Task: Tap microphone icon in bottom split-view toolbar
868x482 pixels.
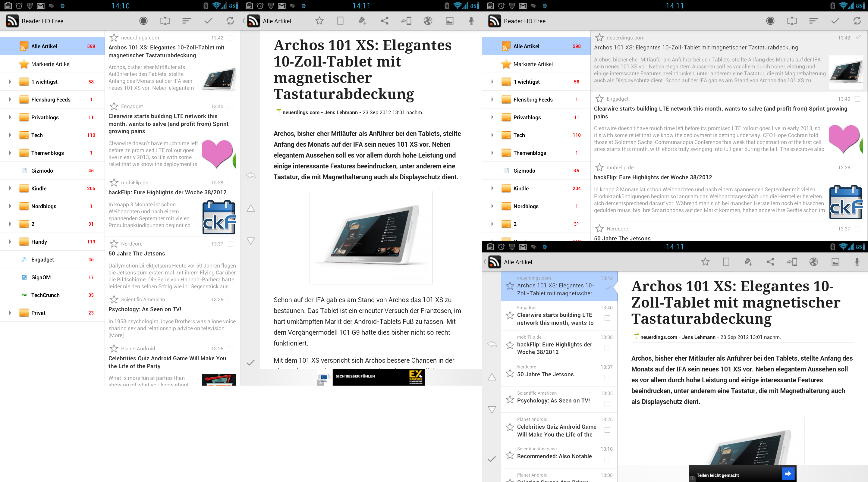Action: coord(857,262)
